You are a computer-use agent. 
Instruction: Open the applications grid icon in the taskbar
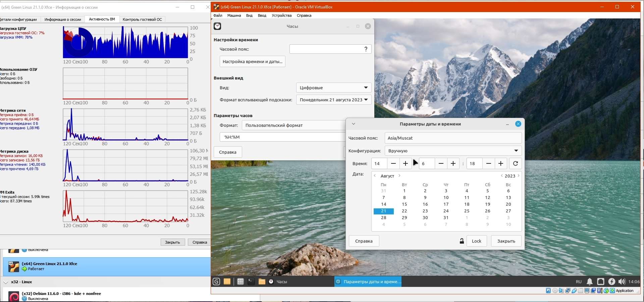[x=240, y=282]
